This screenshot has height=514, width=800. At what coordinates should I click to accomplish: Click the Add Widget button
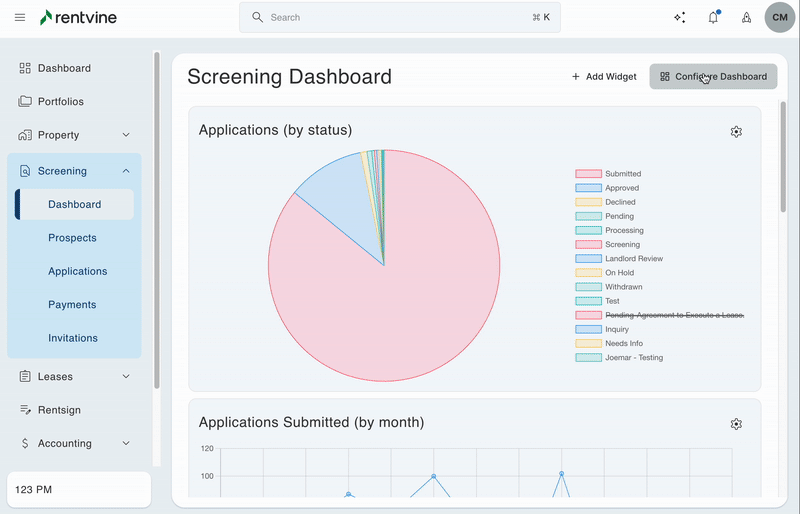(604, 76)
